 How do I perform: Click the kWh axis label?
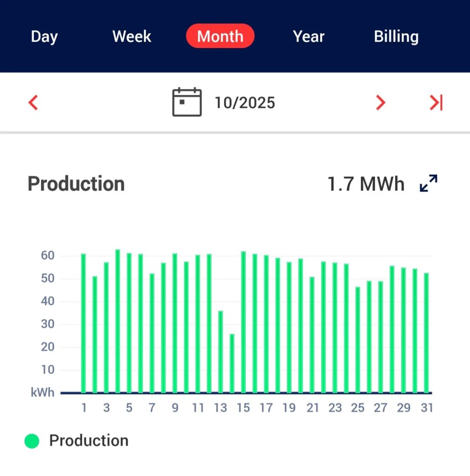42,392
